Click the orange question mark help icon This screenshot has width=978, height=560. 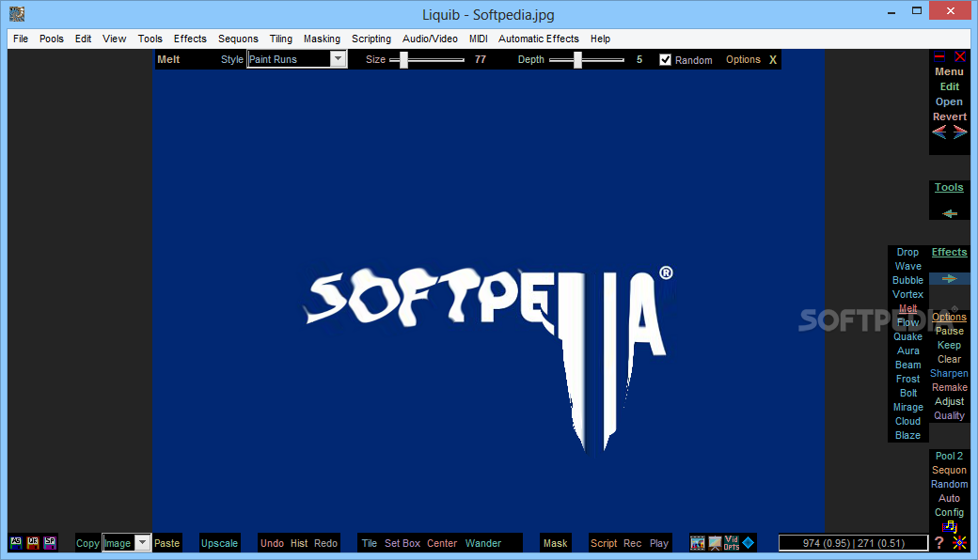[x=939, y=542]
